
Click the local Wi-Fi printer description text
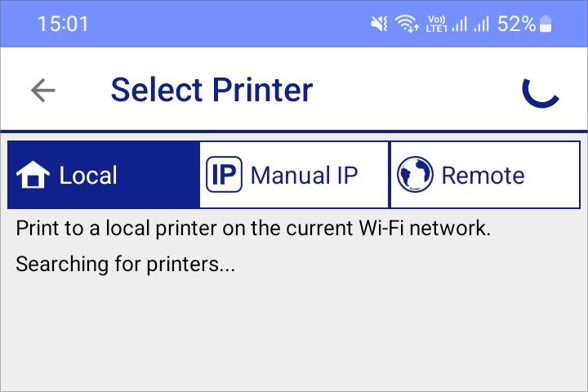(253, 228)
